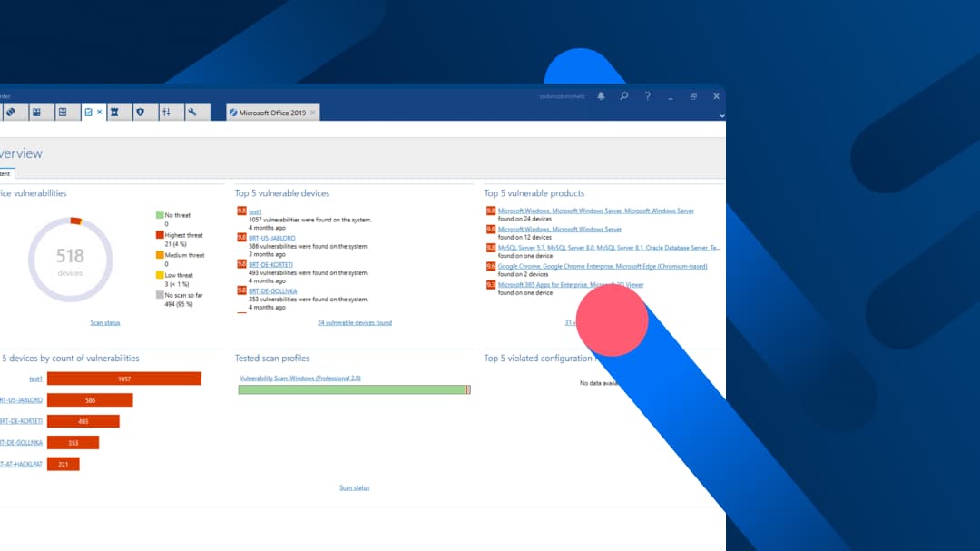Click the yellow Low threat legend swatch
Image resolution: width=980 pixels, height=551 pixels.
pyautogui.click(x=160, y=274)
